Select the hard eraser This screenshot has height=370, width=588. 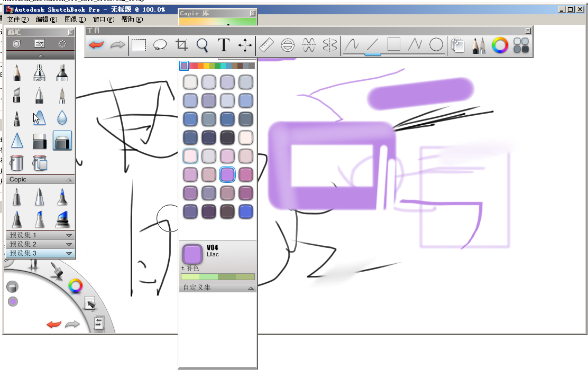pyautogui.click(x=39, y=141)
